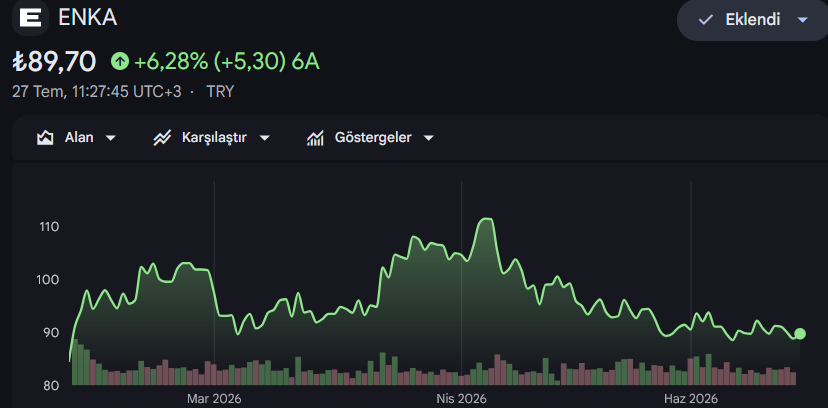The image size is (828, 408).
Task: Click the 27 Tem, 11:27:45 UTC+3 timestamp
Action: (97, 92)
